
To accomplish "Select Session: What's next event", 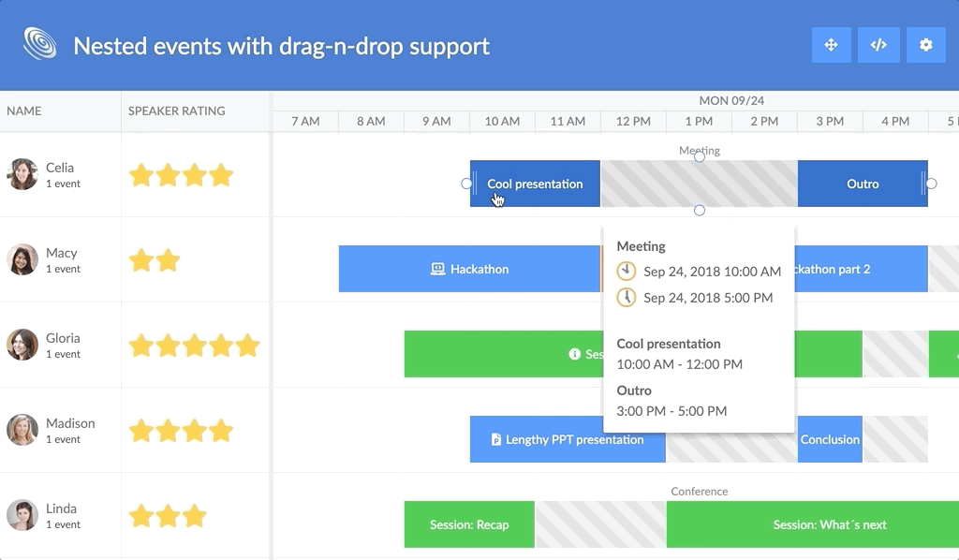I will pyautogui.click(x=813, y=524).
